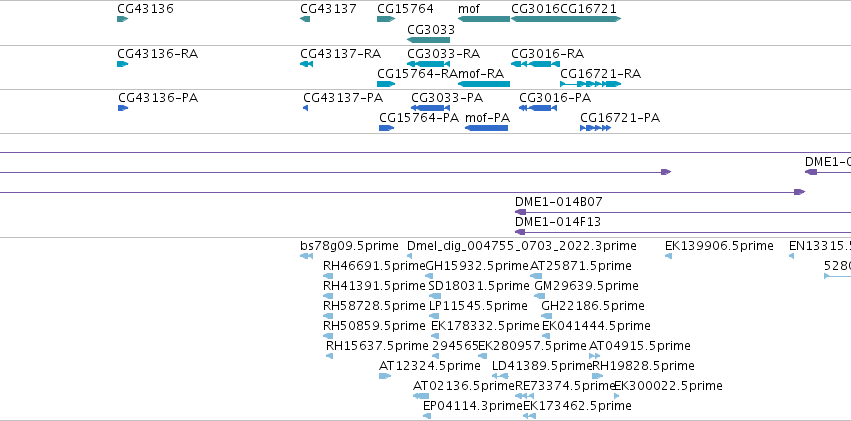The height and width of the screenshot is (421, 851).
Task: Click the GM29639.5prime EST label
Action: click(587, 286)
